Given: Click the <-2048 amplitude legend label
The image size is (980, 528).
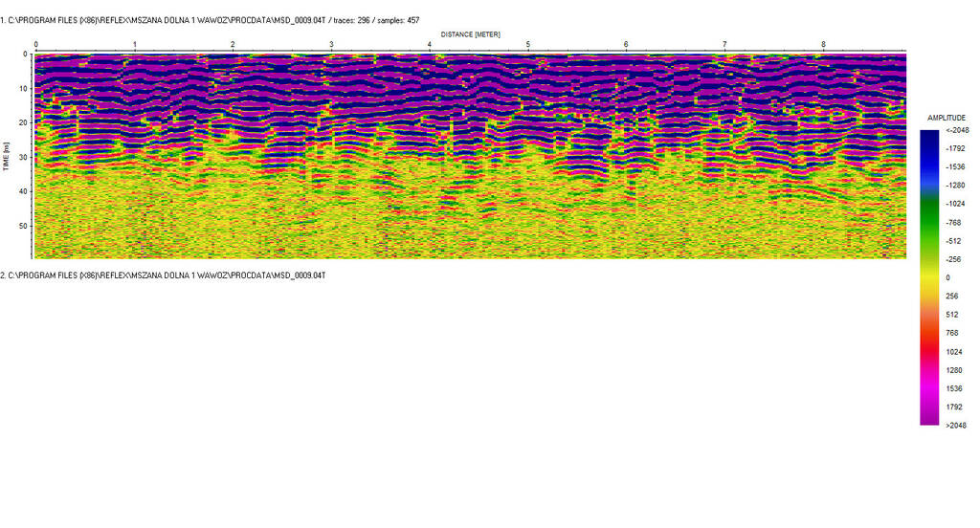Looking at the screenshot, I should (x=956, y=130).
